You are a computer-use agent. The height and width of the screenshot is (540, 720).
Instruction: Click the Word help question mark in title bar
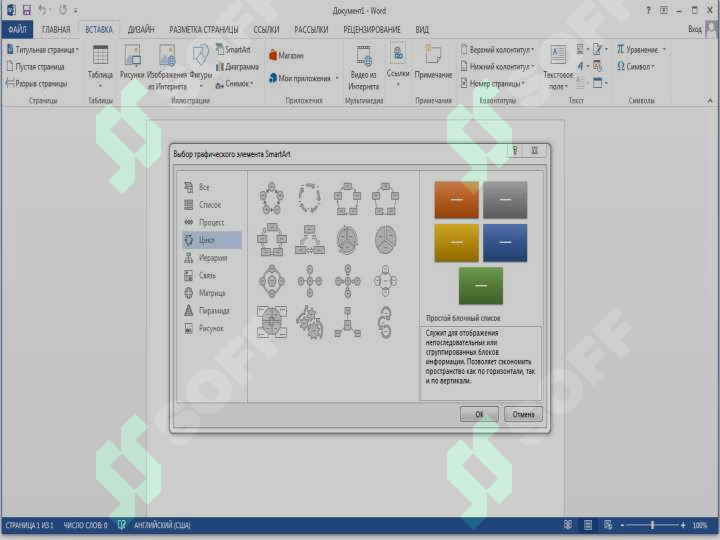pos(648,10)
